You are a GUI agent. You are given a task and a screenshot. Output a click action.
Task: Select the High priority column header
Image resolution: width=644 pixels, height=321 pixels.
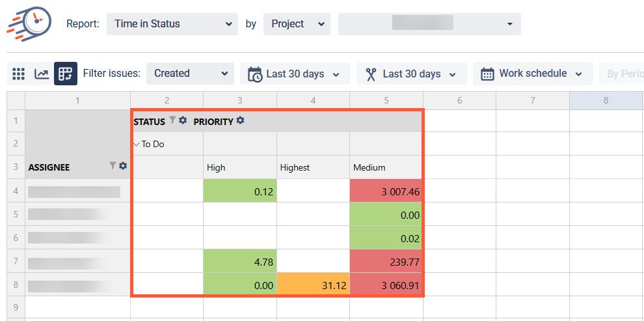pos(240,167)
